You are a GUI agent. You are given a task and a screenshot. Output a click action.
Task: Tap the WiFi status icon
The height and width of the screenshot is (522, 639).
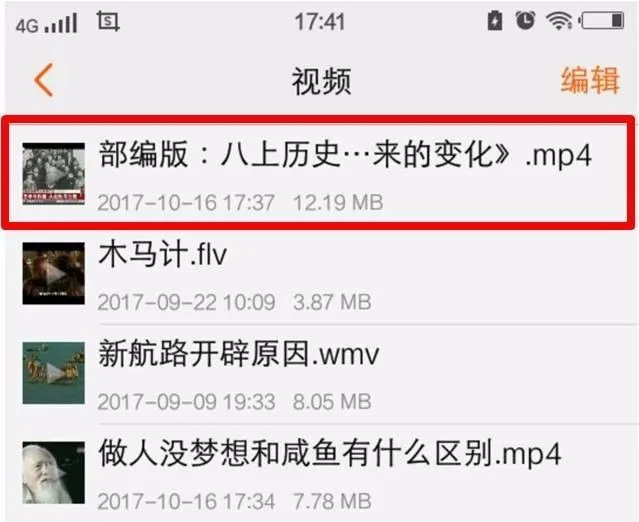(559, 20)
